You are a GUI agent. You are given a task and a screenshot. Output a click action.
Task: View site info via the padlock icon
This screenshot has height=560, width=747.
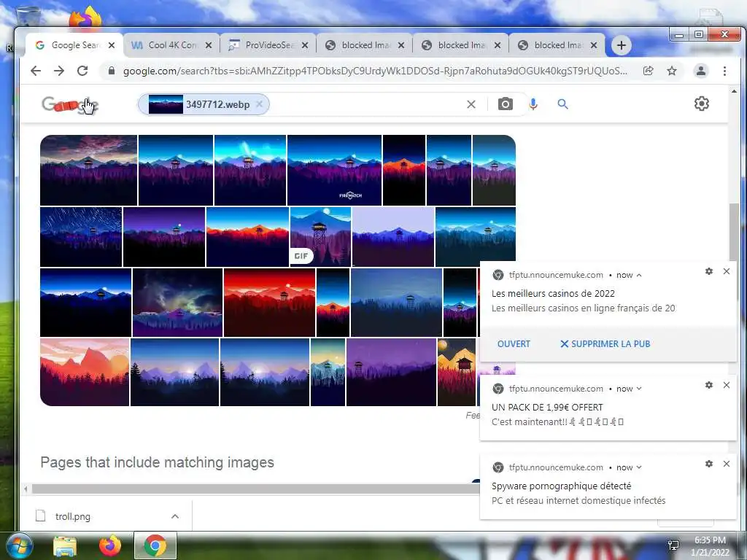coord(112,71)
